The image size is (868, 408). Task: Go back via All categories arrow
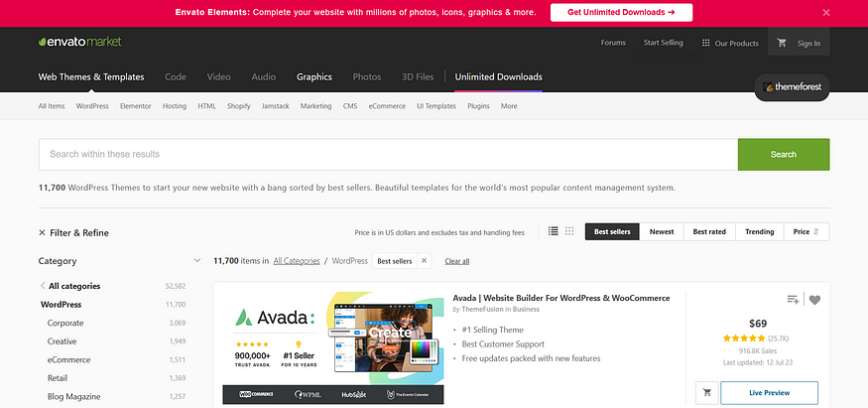click(43, 286)
